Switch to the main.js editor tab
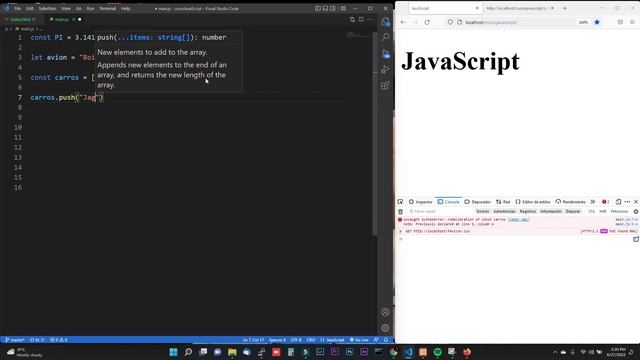 pyautogui.click(x=62, y=19)
